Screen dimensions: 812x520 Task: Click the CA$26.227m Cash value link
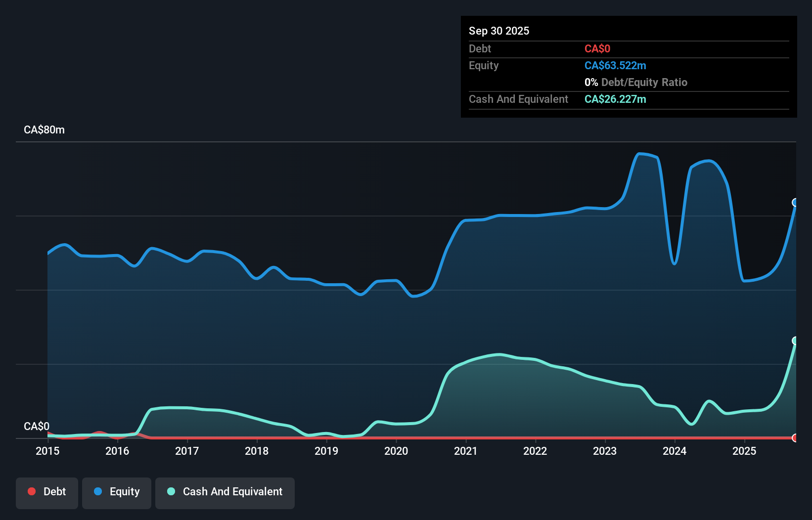615,99
